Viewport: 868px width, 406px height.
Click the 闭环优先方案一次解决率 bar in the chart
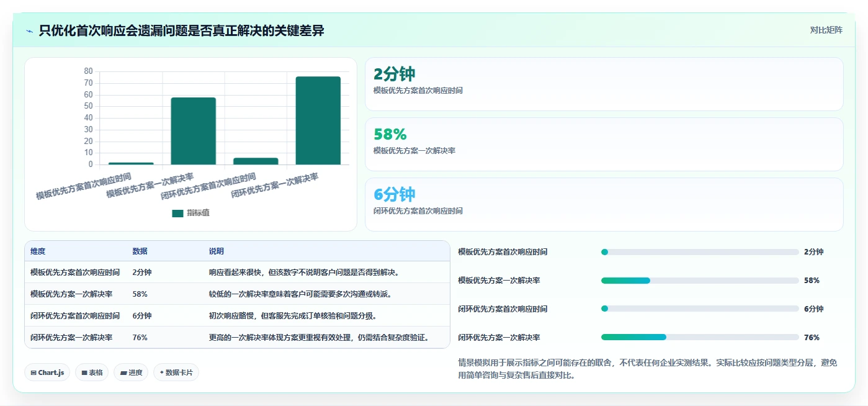(318, 120)
